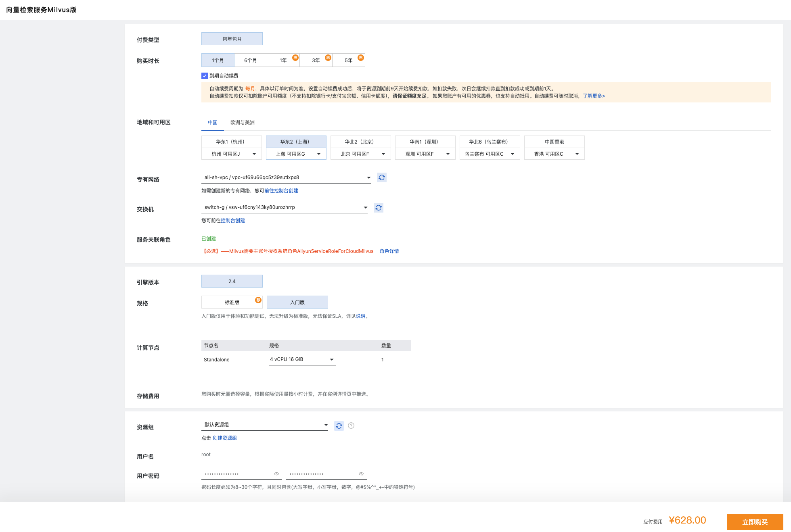Click 立即购买 button
The width and height of the screenshot is (791, 532).
754,522
